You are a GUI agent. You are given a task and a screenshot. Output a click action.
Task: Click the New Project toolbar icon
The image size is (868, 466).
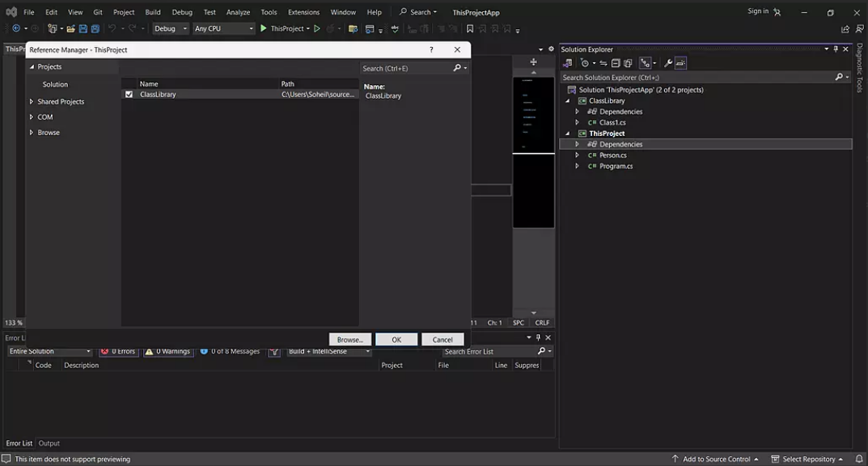click(53, 28)
